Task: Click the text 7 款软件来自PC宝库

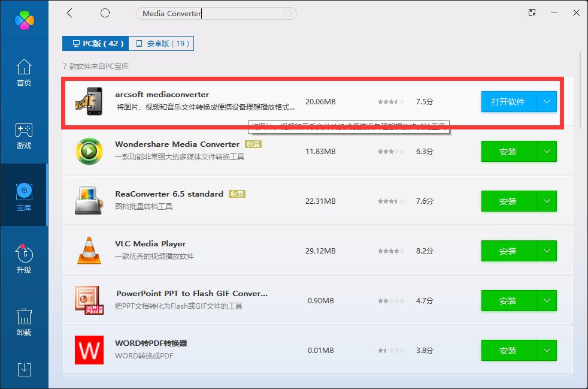Action: click(x=96, y=67)
